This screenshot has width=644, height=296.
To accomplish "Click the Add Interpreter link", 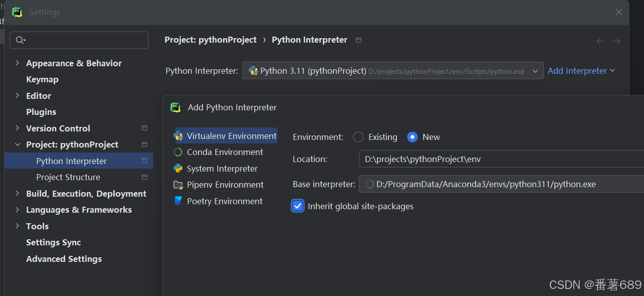I will coord(581,71).
